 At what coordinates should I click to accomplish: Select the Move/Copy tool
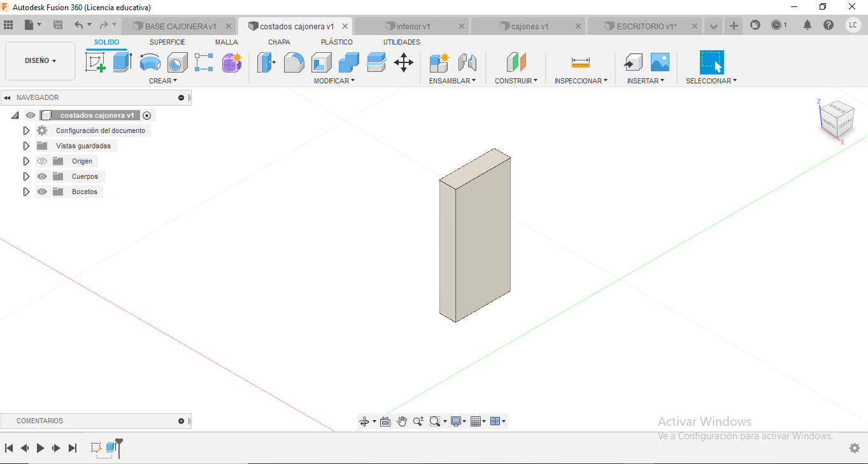tap(404, 62)
